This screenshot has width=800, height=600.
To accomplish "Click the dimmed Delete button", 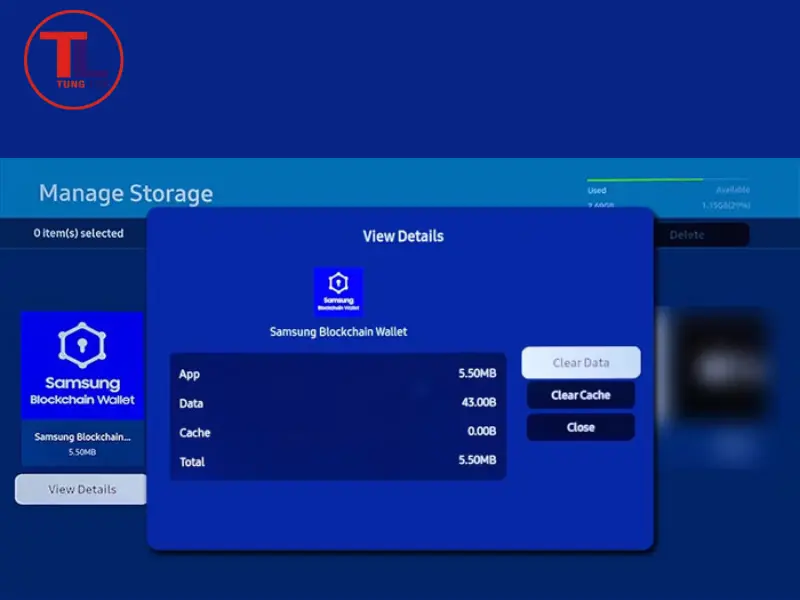I will (x=687, y=235).
